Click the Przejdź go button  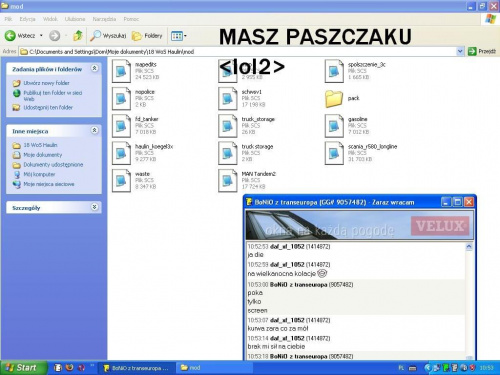(482, 51)
